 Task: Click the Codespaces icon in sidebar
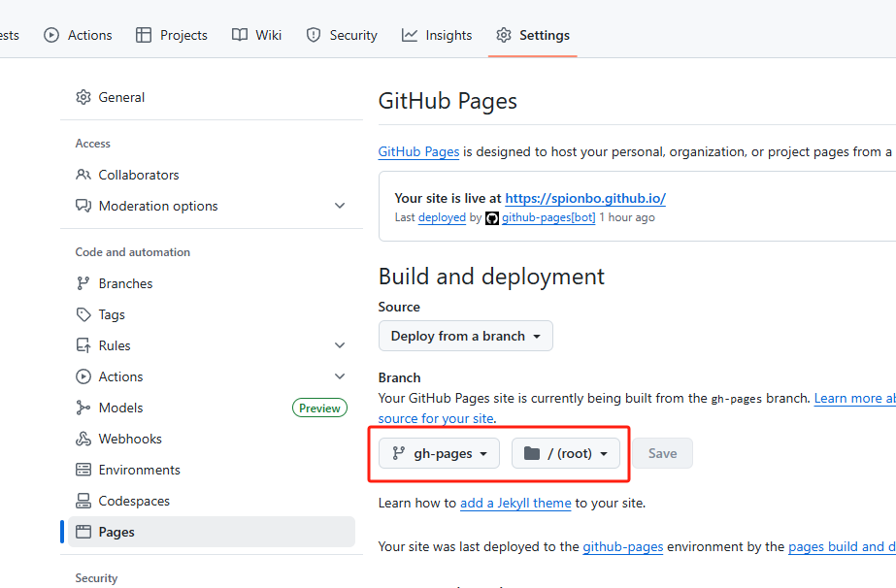(83, 501)
